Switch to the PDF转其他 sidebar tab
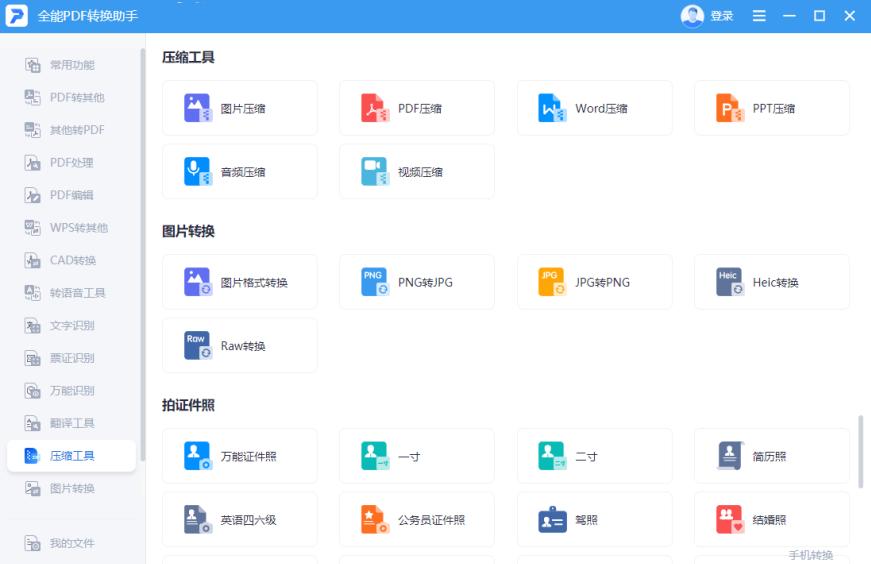The width and height of the screenshot is (871, 564). click(x=76, y=98)
